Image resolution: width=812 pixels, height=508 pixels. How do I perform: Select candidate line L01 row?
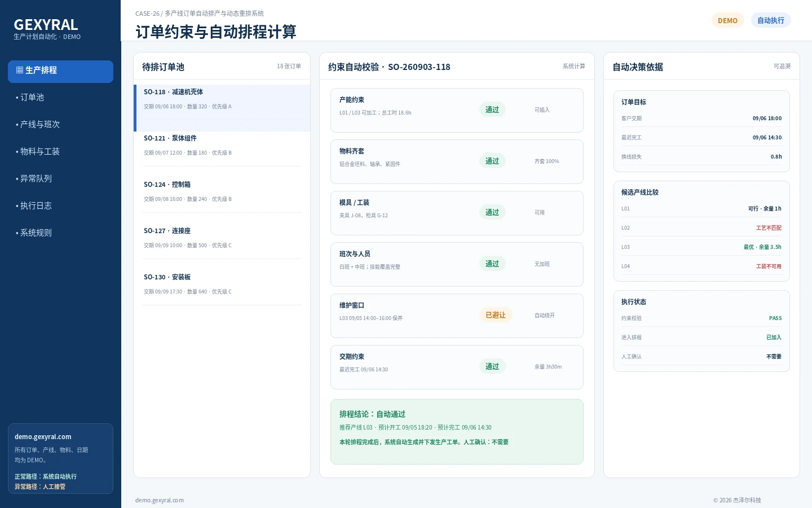(701, 209)
